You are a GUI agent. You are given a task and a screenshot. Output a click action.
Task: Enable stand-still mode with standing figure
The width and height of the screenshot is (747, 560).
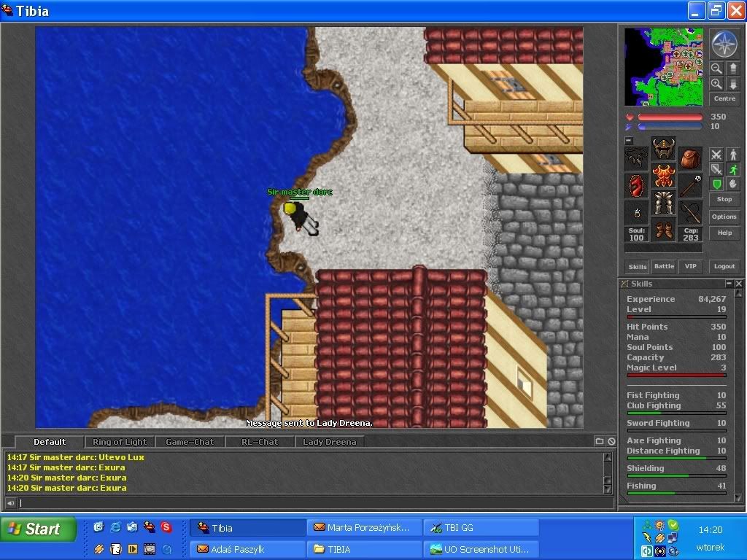click(733, 155)
